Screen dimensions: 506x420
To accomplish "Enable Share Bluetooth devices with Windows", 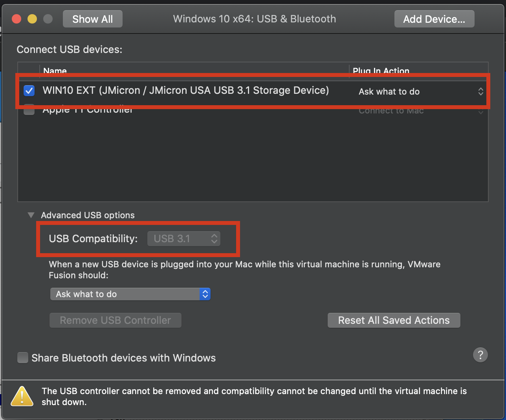I will coord(23,358).
